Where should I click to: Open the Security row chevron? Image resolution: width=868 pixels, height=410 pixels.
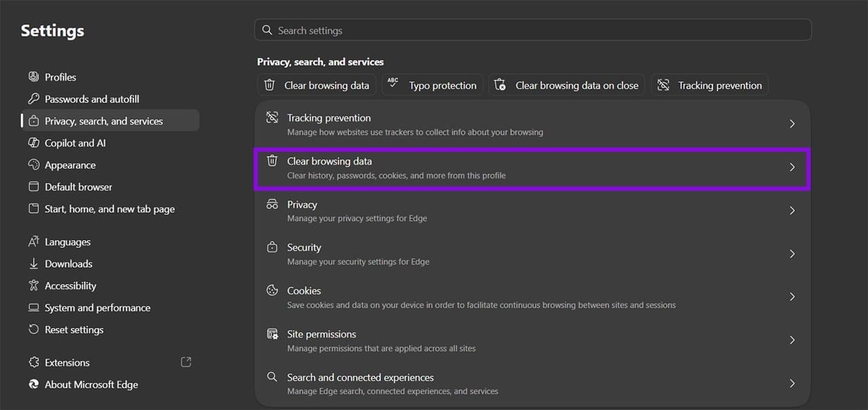coord(792,254)
